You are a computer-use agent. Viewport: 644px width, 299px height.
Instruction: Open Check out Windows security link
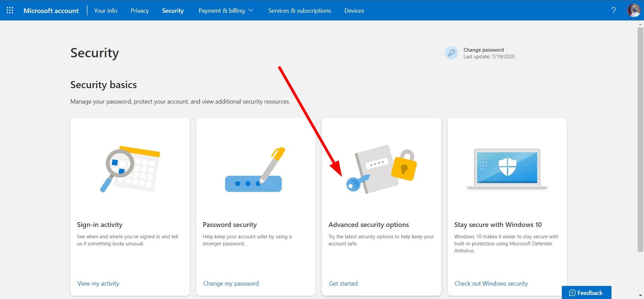click(491, 284)
